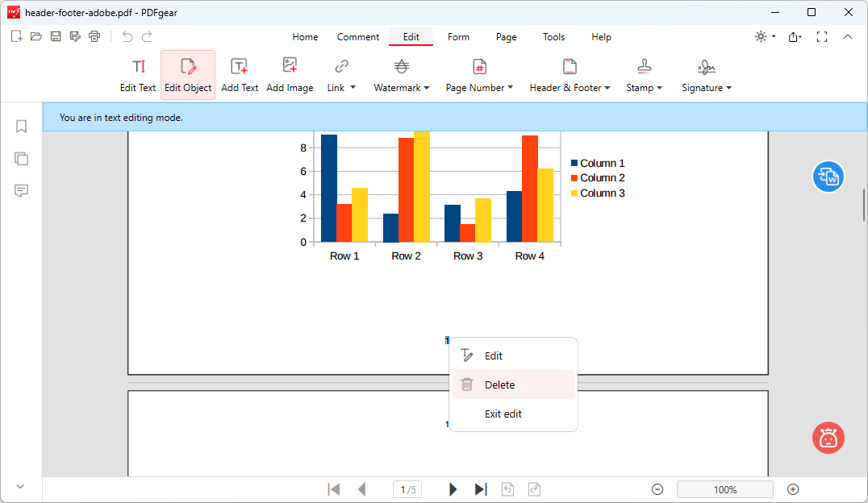868x503 pixels.
Task: Toggle the Edit Object mode off
Action: (x=188, y=75)
